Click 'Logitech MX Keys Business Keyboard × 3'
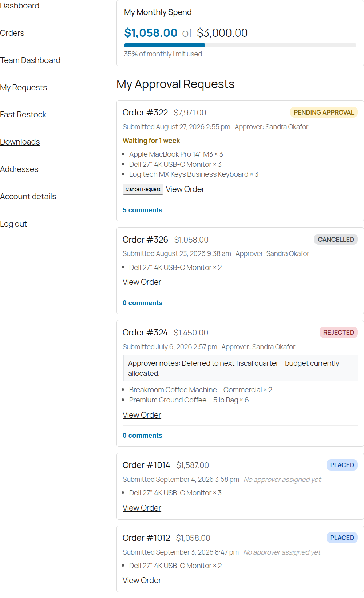Viewport: 364px width, 598px height. (194, 174)
